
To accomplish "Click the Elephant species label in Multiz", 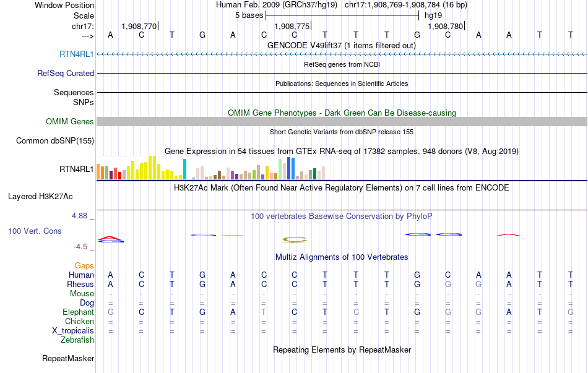I will (78, 312).
